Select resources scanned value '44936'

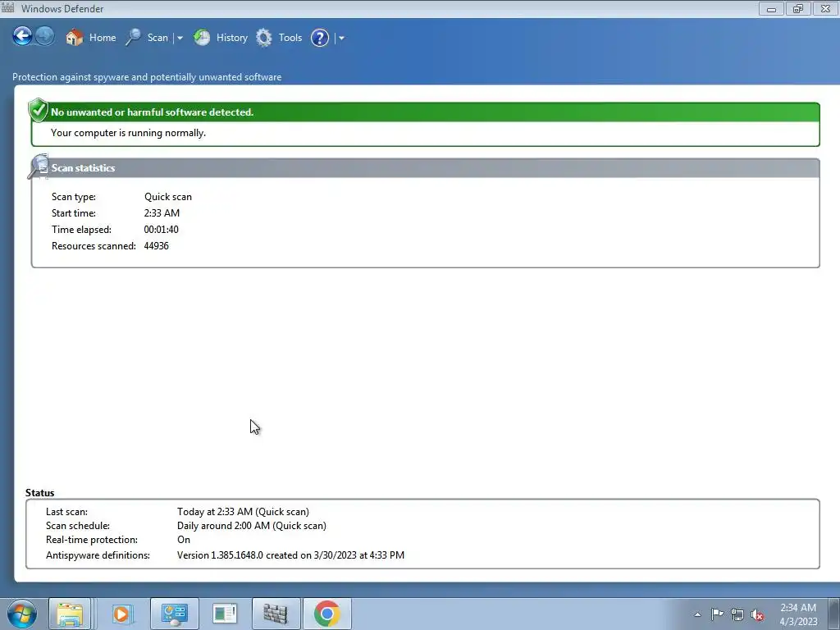[157, 246]
